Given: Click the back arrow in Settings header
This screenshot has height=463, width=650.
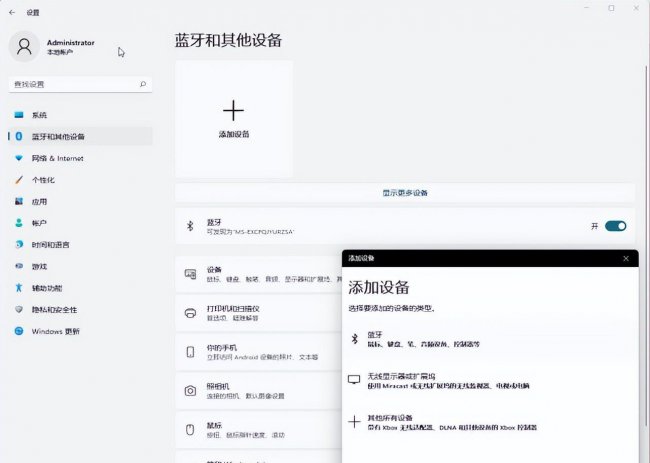Looking at the screenshot, I should [x=12, y=12].
